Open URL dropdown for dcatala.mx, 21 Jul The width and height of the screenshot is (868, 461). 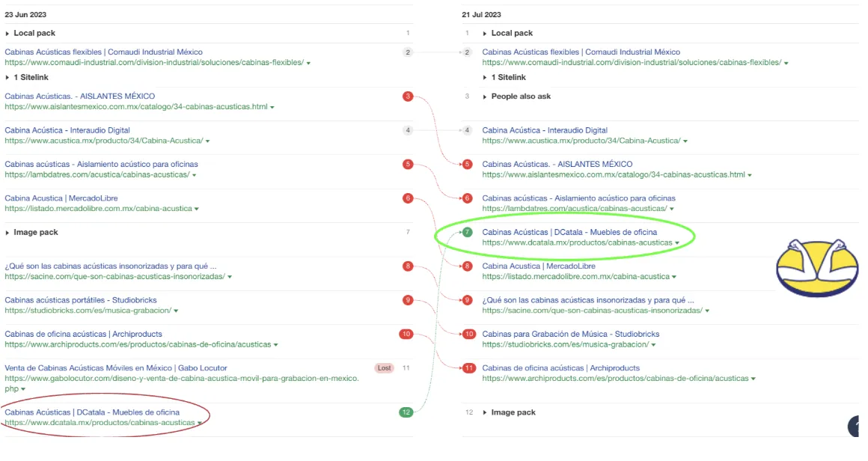pyautogui.click(x=677, y=243)
